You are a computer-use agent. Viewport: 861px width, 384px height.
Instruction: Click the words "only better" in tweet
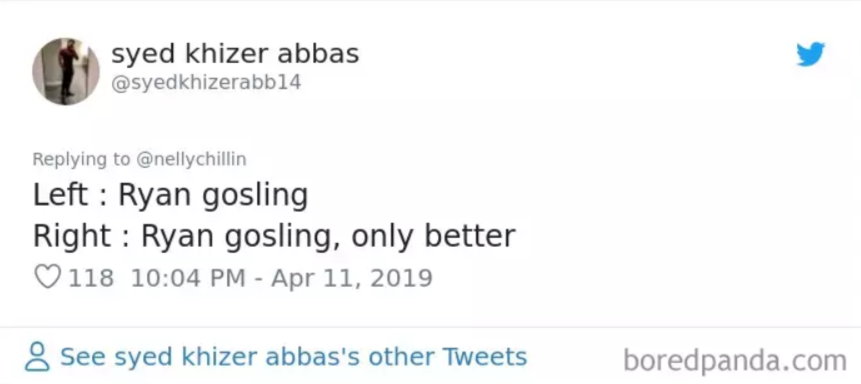point(433,235)
